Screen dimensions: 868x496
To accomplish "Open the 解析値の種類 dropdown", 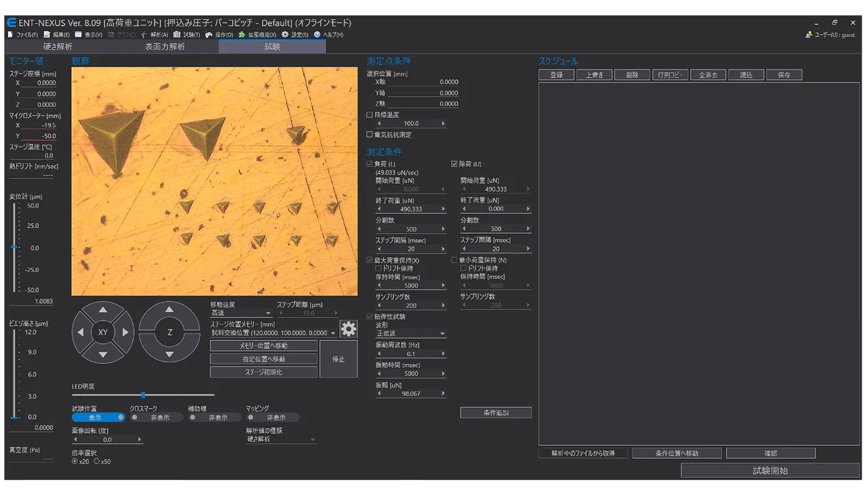I will click(x=281, y=439).
